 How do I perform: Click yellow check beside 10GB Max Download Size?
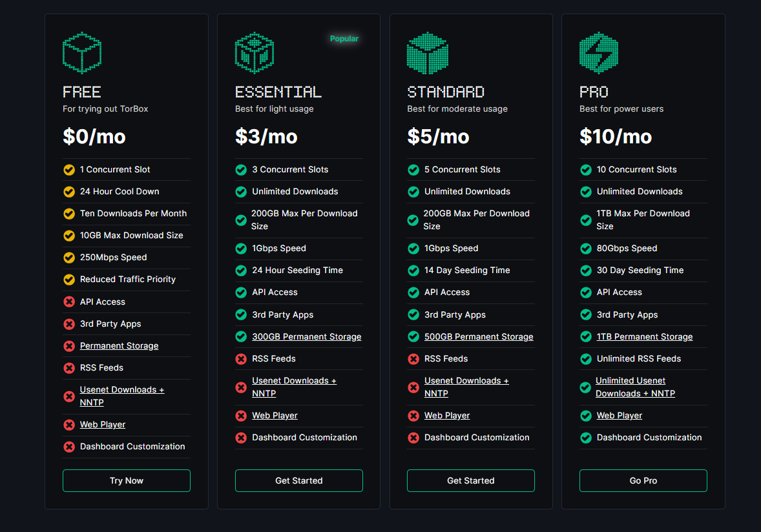click(x=69, y=236)
